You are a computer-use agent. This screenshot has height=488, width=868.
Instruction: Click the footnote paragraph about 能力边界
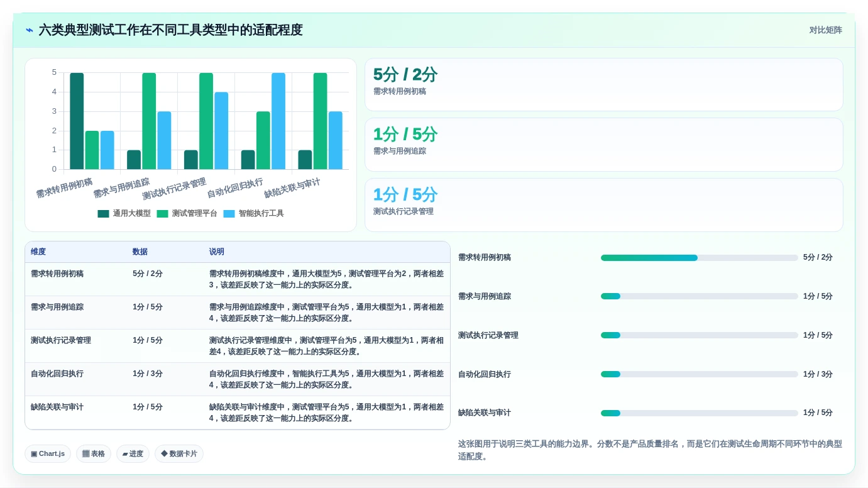coord(650,450)
